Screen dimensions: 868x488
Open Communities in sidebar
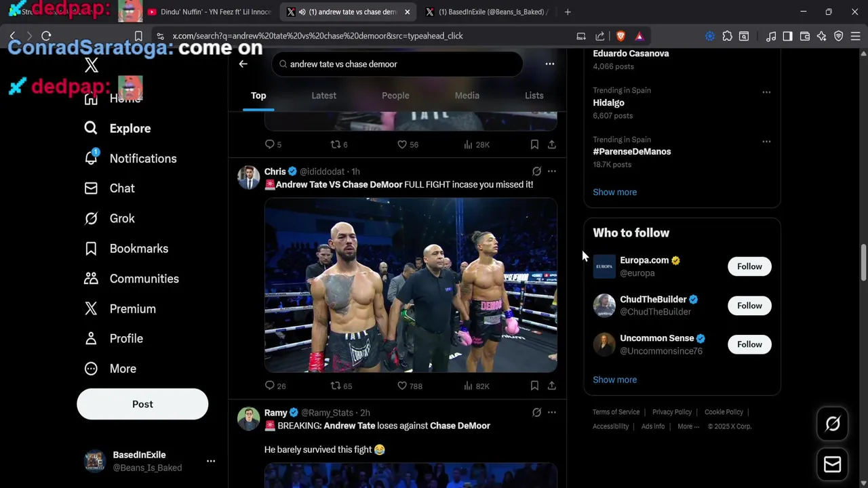tap(131, 279)
